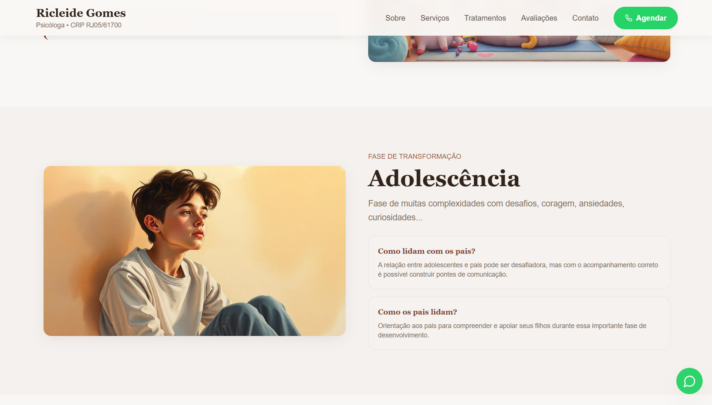Open the 'Como os pais lidam?' card
The width and height of the screenshot is (712, 405).
click(519, 323)
